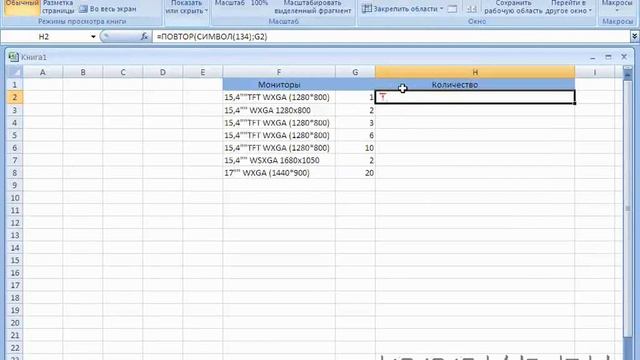Click the worksheet vertical scrollbar thumb
Image resolution: width=640 pixels, height=360 pixels.
tap(628, 208)
